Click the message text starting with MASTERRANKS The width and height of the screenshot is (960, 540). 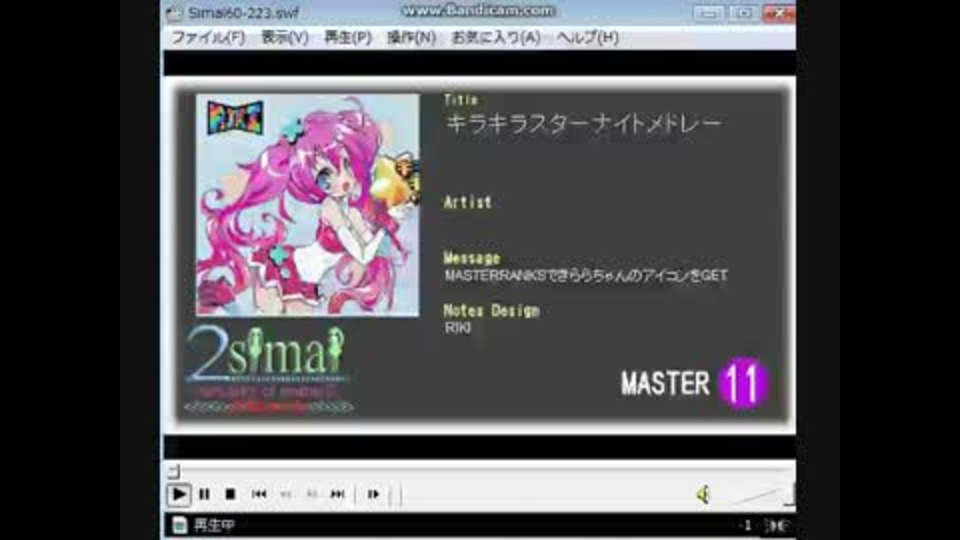pyautogui.click(x=586, y=276)
